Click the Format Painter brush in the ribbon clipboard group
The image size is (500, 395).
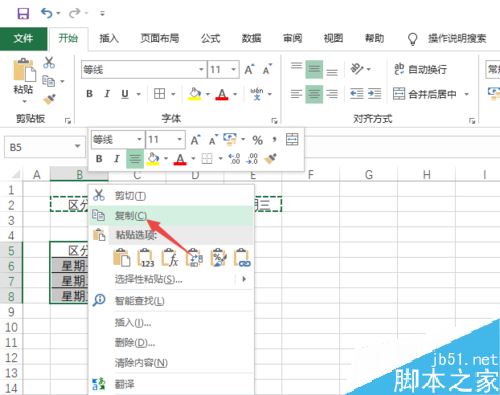click(49, 99)
